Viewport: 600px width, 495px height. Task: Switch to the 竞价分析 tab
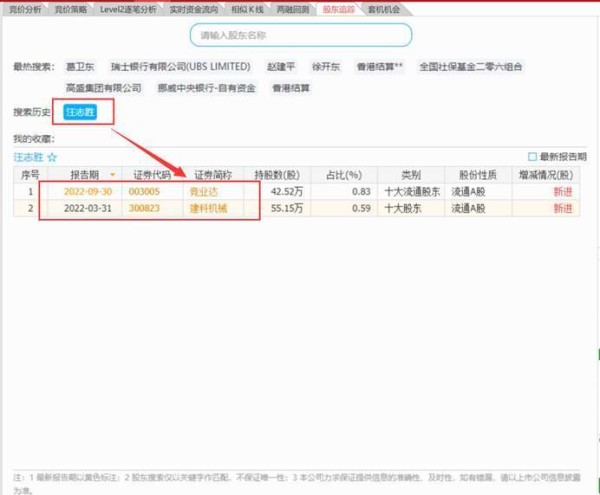20,8
